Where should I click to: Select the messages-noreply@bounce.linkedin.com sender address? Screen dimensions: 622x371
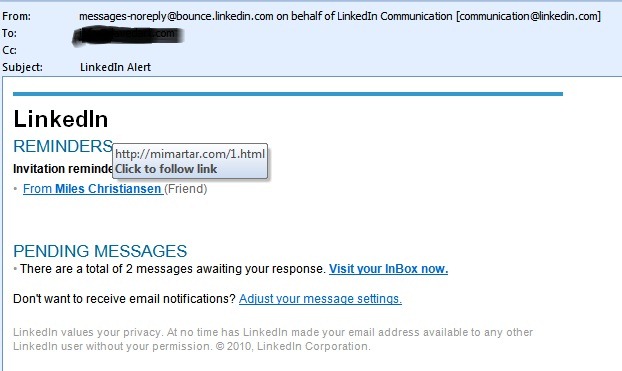pyautogui.click(x=176, y=16)
